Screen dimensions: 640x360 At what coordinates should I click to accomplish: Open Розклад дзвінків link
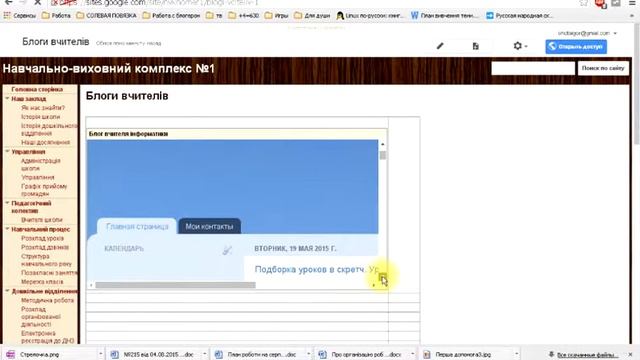45,247
